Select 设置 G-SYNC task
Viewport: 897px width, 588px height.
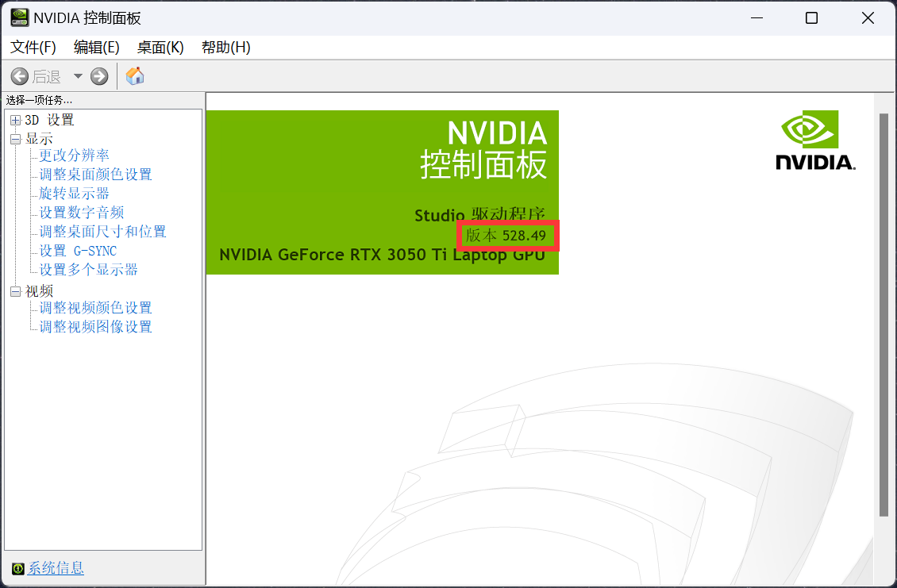[x=78, y=251]
